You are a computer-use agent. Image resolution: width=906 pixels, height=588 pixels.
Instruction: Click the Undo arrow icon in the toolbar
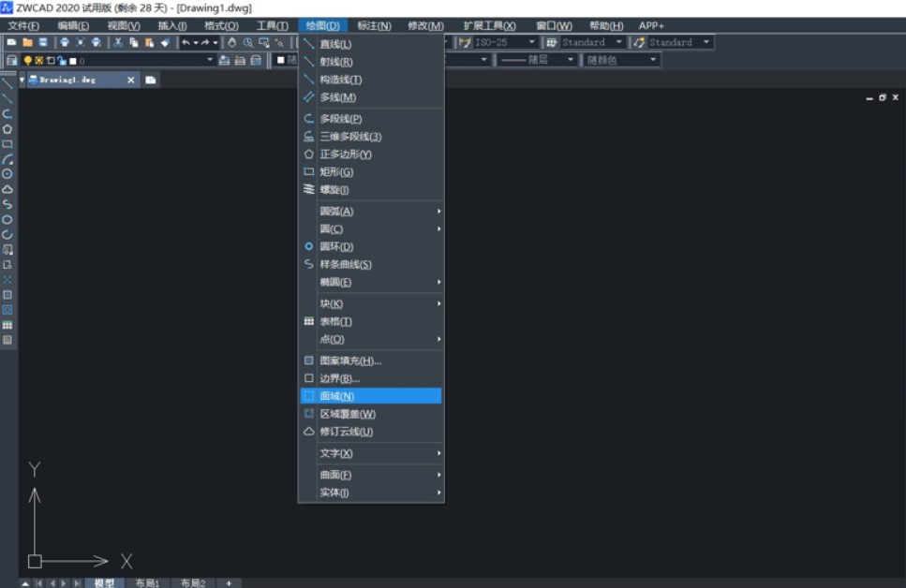click(186, 42)
